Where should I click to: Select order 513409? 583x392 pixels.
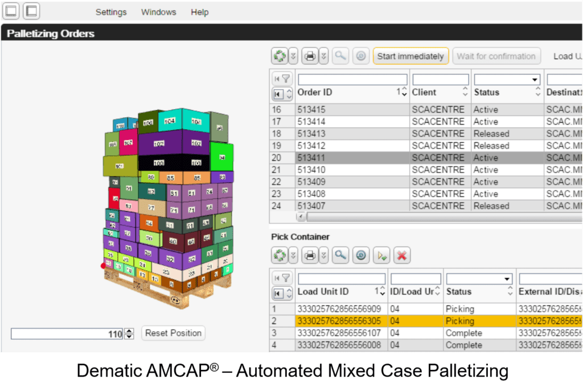[x=426, y=181]
